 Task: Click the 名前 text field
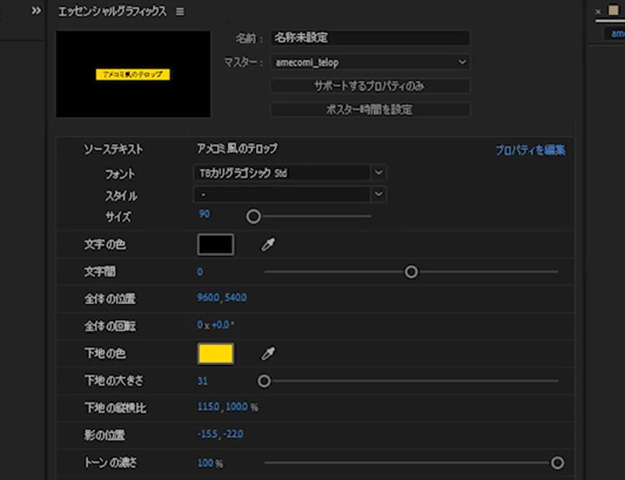coord(370,38)
